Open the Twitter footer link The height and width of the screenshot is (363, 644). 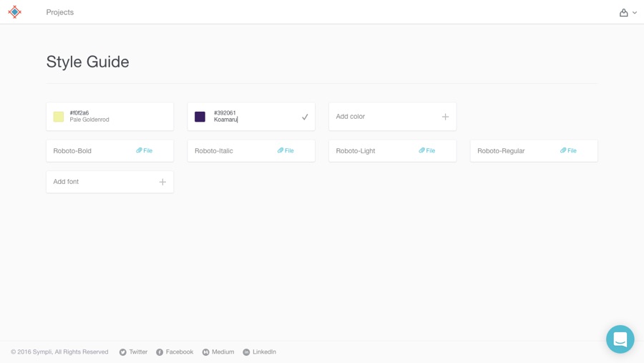click(133, 352)
